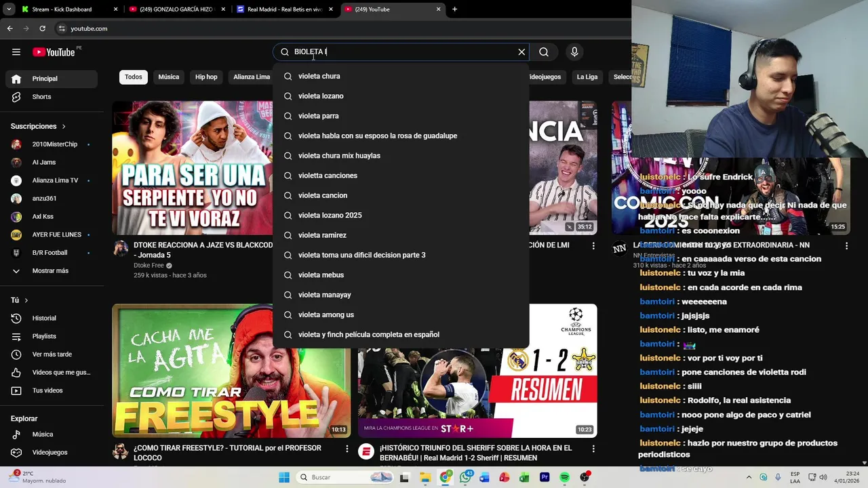Open options menu for freestyle tutorial video

(x=347, y=449)
